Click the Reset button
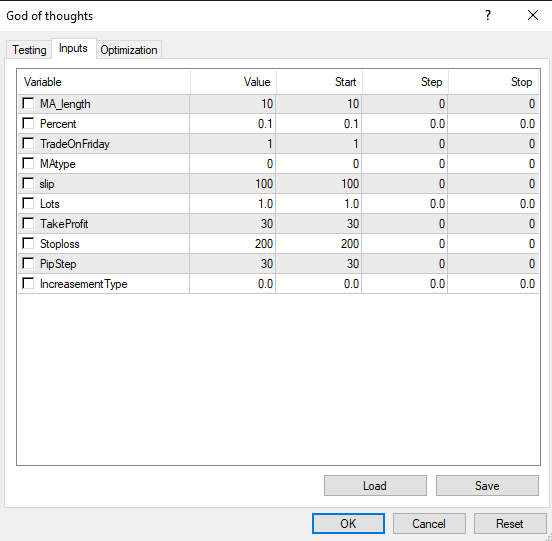This screenshot has height=541, width=552. (510, 524)
